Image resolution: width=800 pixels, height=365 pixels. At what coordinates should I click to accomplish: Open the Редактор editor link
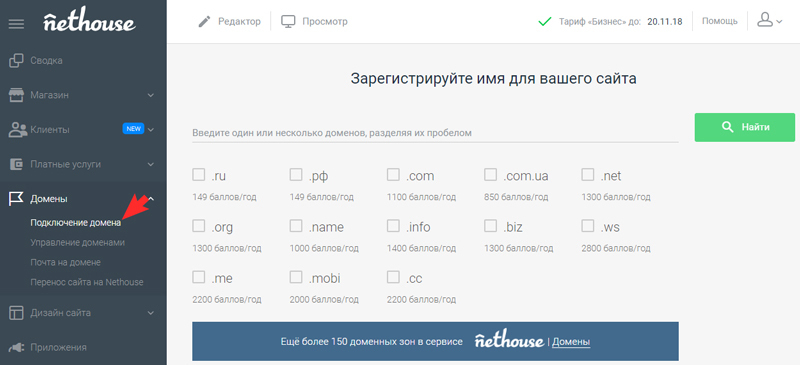tap(239, 22)
